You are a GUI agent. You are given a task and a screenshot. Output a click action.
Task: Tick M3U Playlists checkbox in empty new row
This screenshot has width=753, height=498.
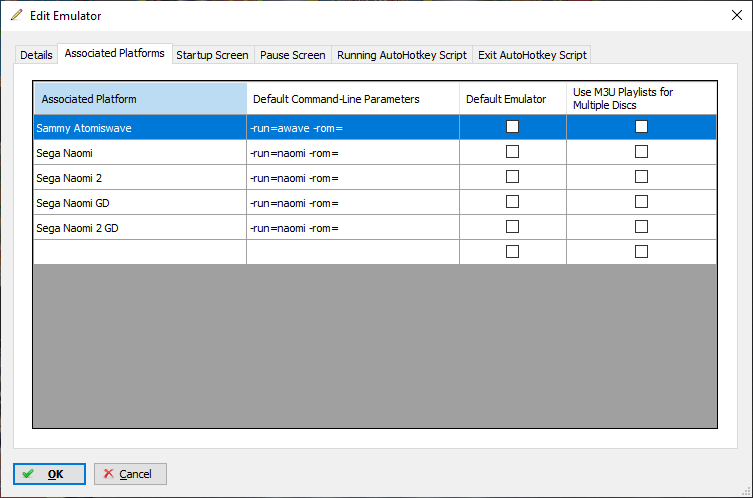(641, 252)
